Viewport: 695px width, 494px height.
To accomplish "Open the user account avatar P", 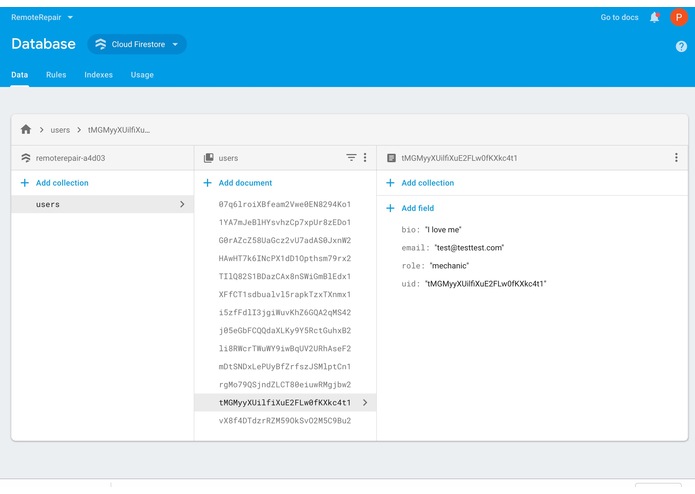I will tap(679, 17).
